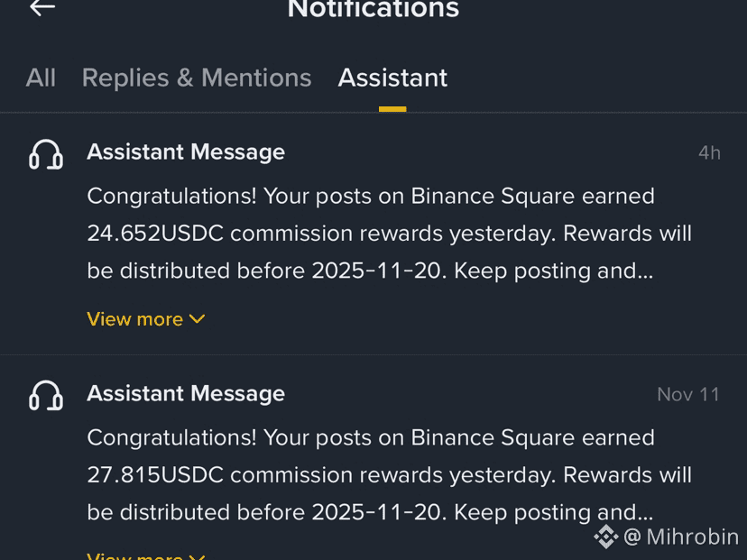Screen dimensions: 747x560
Task: Open the 27.815USDC commission rewards message
Action: 389,475
